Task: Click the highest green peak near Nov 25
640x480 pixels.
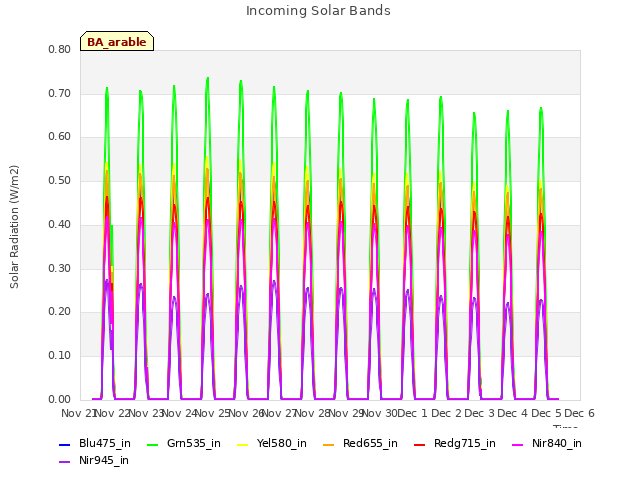Action: tap(208, 78)
